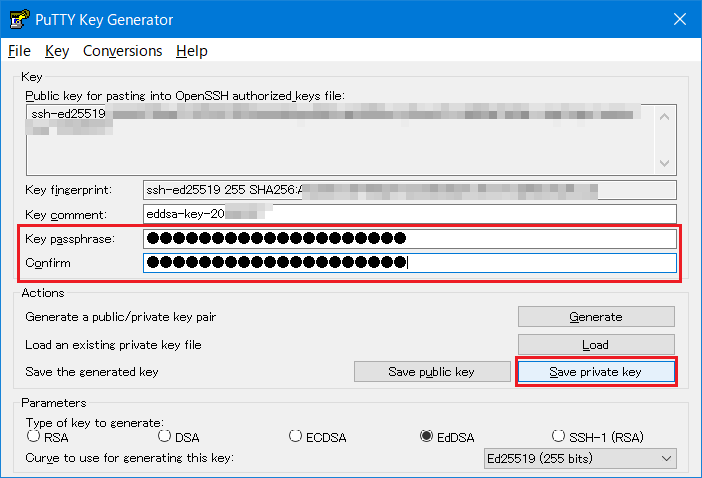Open the Key menu
Image resolution: width=702 pixels, height=478 pixels.
tap(56, 51)
